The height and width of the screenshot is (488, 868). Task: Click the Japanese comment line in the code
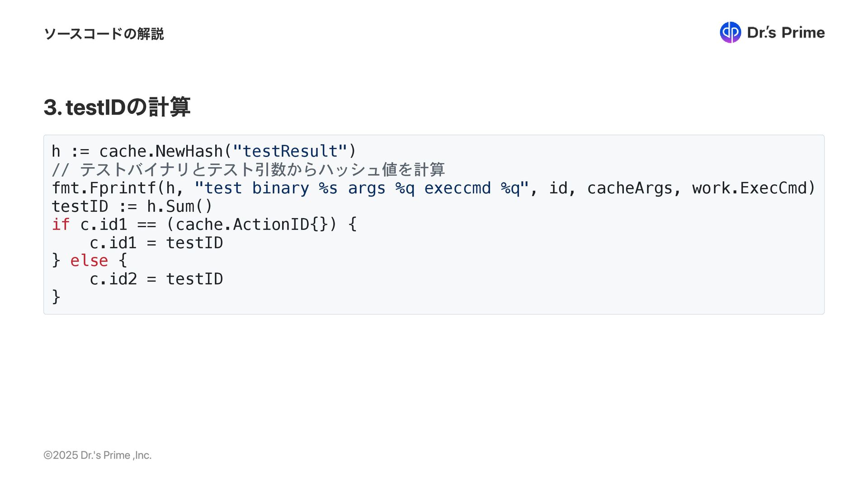tap(248, 170)
